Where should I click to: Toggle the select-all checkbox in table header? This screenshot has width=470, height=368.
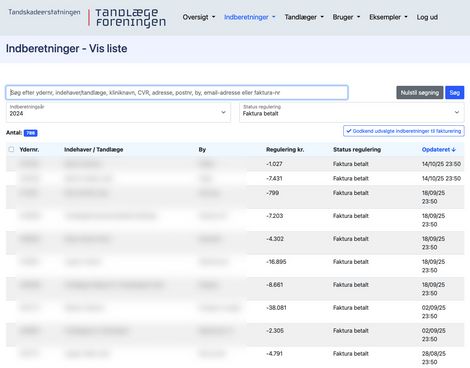[x=11, y=149]
